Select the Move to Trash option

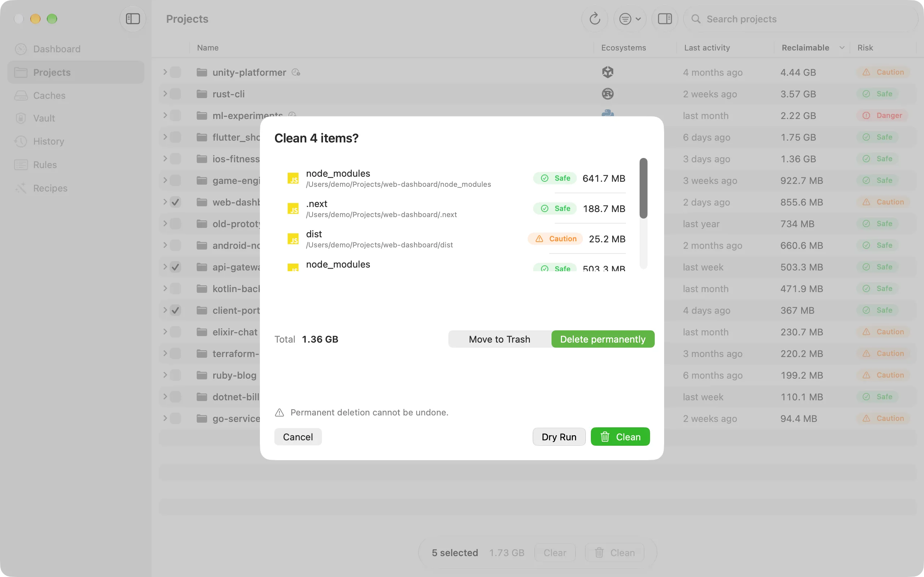(x=500, y=339)
